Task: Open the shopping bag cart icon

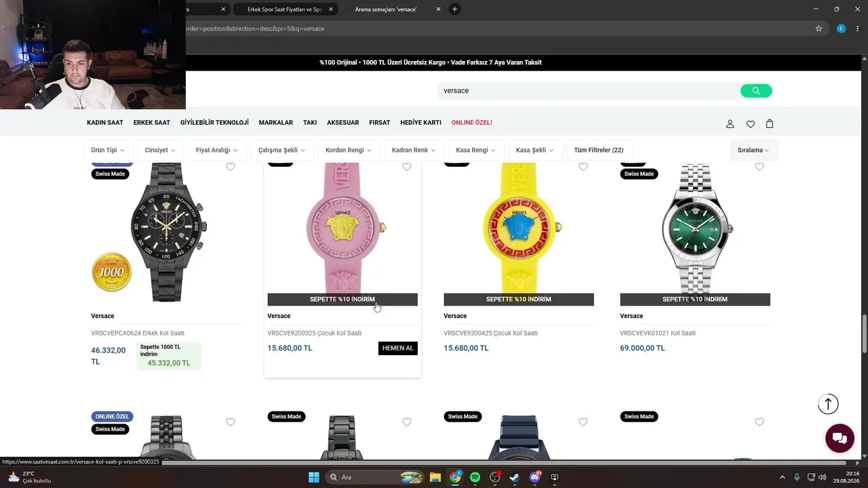Action: 770,123
